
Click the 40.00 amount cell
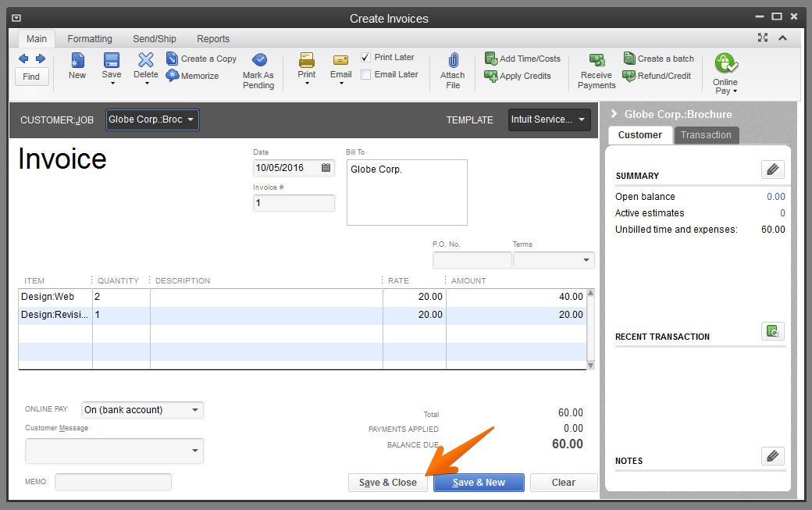pos(516,297)
